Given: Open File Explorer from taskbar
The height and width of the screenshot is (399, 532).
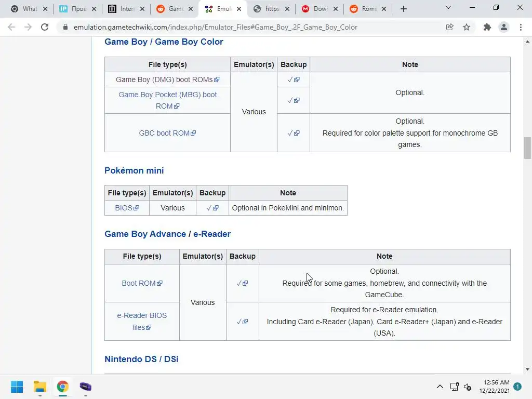Looking at the screenshot, I should click(39, 387).
